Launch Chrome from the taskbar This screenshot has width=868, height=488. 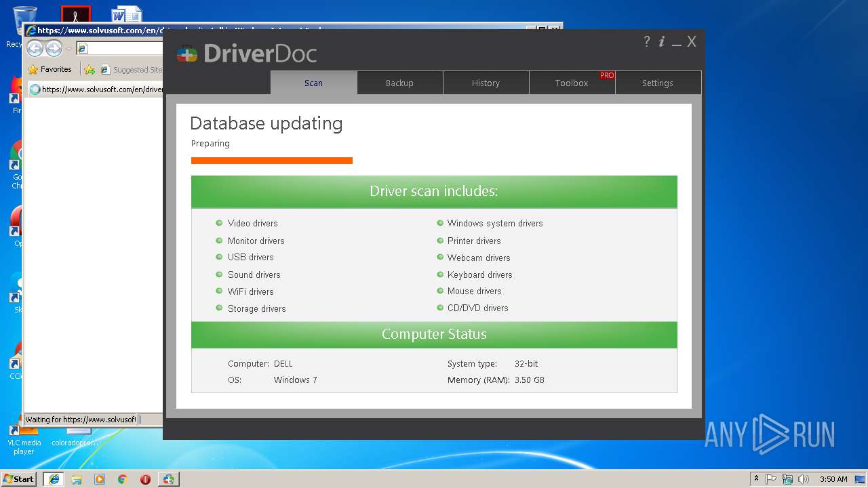(x=122, y=479)
